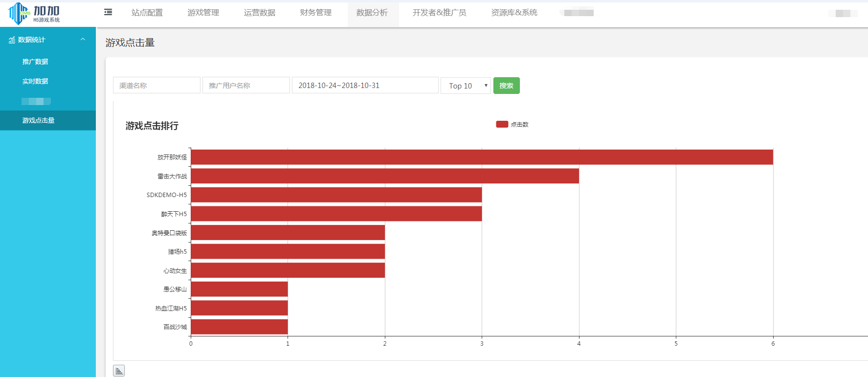Viewport: 868px width, 377px height.
Task: Open the date range picker field
Action: 365,86
